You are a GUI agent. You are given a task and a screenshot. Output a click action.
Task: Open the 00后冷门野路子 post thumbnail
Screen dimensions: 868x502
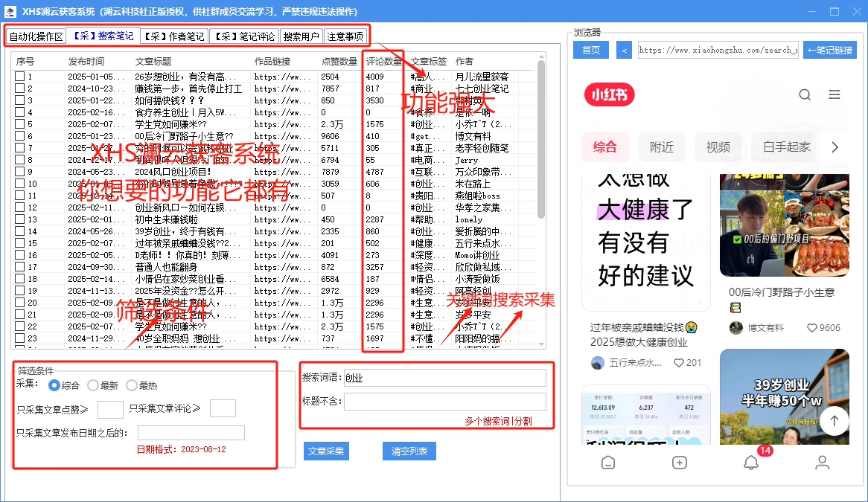(785, 225)
